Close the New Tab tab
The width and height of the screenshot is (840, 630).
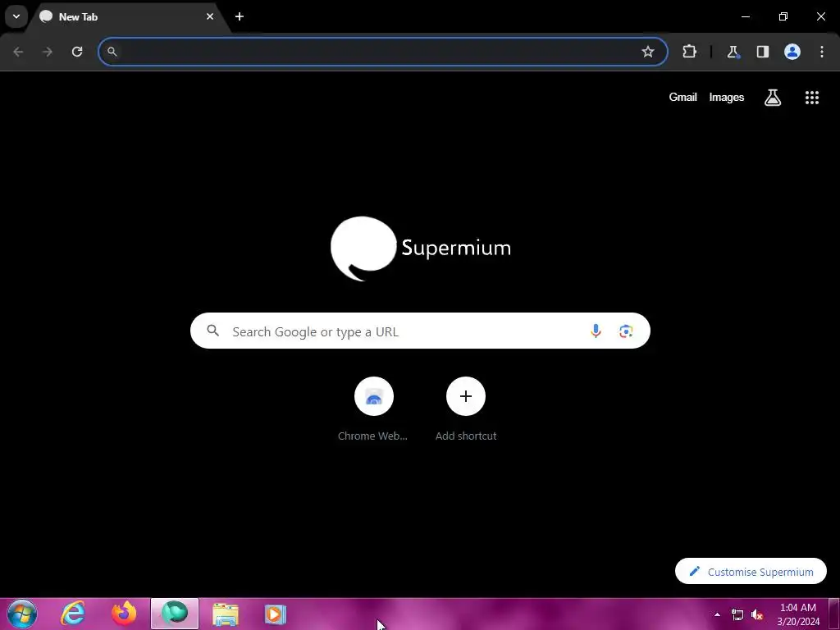click(210, 16)
